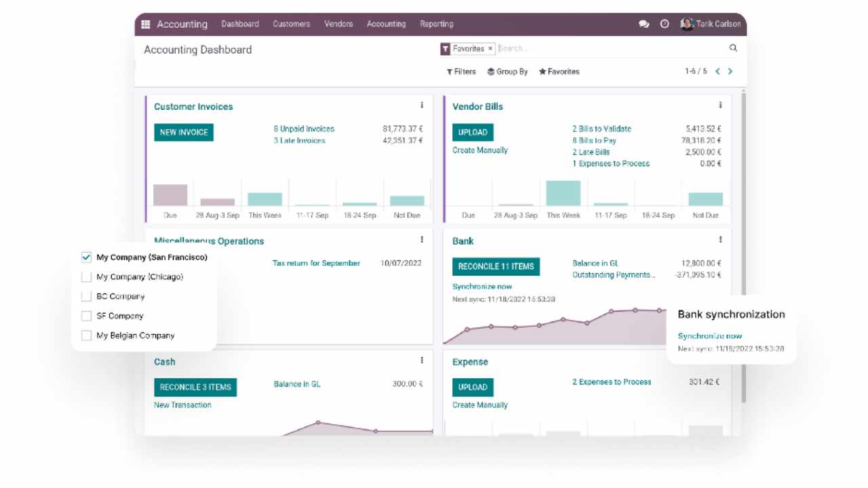Open the chat messages icon
The width and height of the screenshot is (868, 488).
(x=644, y=24)
